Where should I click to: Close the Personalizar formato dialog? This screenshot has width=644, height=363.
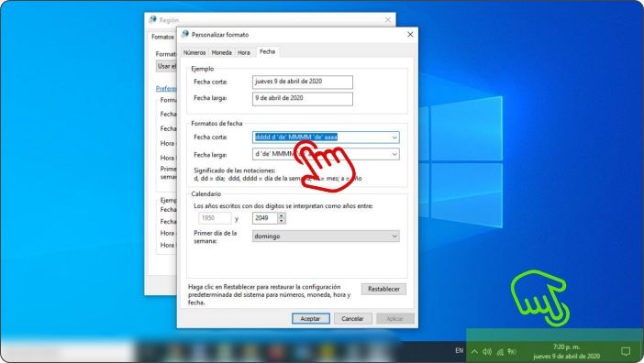(410, 35)
